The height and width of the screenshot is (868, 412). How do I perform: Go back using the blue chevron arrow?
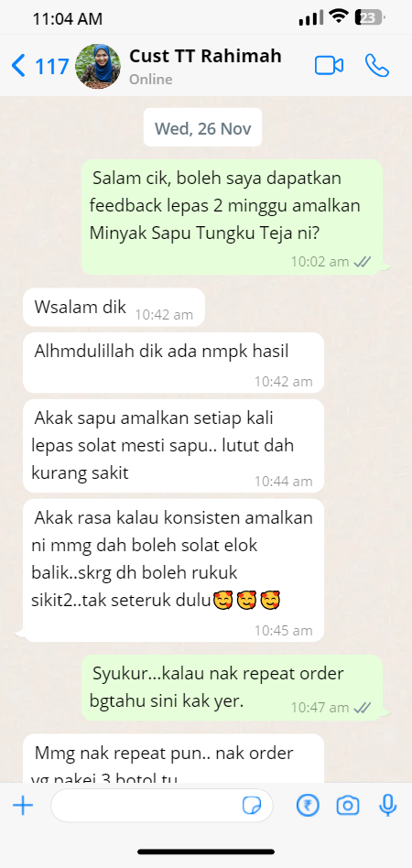18,66
